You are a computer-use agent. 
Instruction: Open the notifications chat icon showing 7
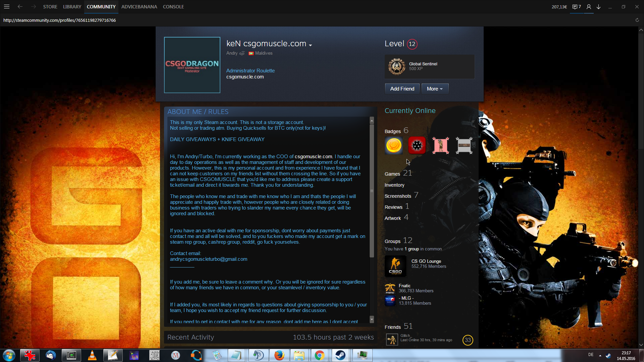577,7
